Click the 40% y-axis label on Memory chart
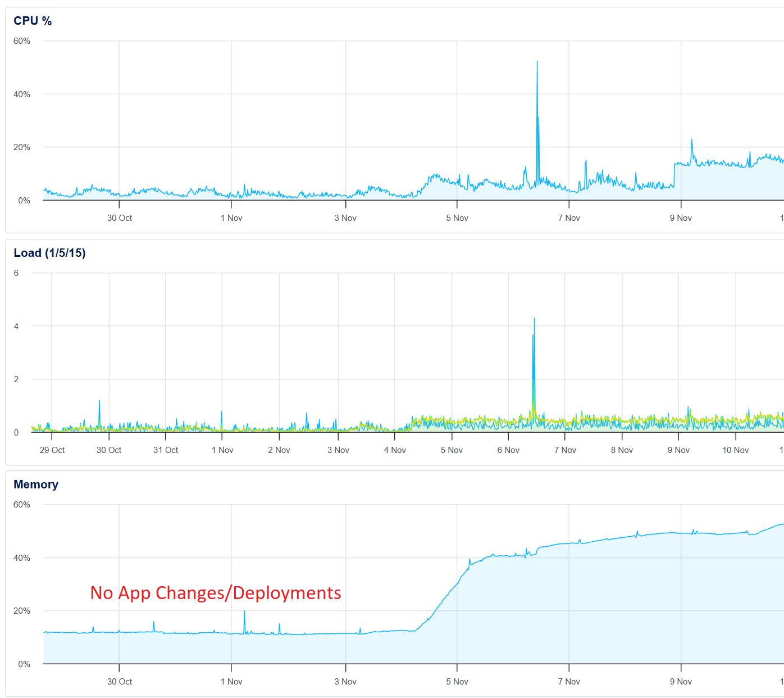 22,558
